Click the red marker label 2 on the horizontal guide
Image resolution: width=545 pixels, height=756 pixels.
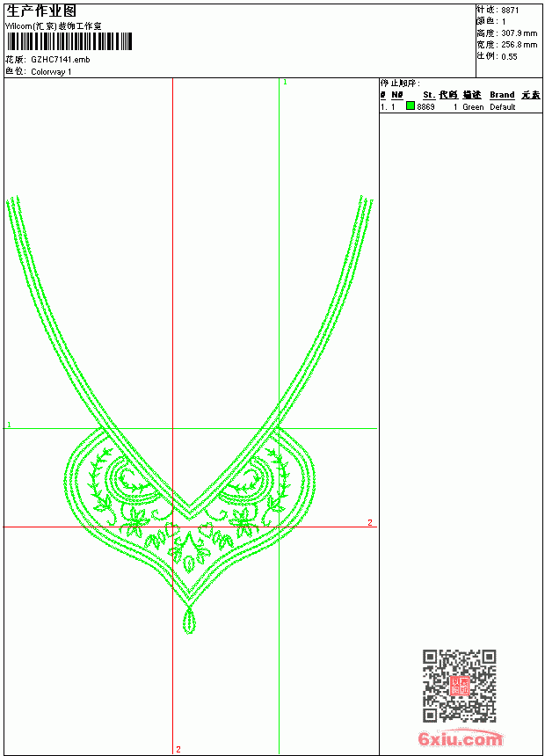(370, 523)
